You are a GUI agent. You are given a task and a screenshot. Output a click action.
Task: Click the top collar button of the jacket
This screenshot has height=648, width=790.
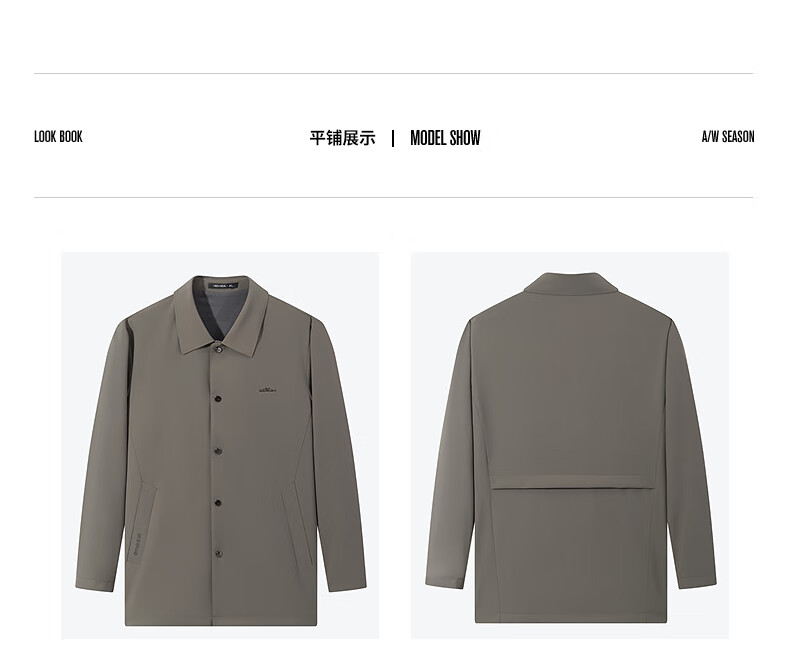(219, 349)
